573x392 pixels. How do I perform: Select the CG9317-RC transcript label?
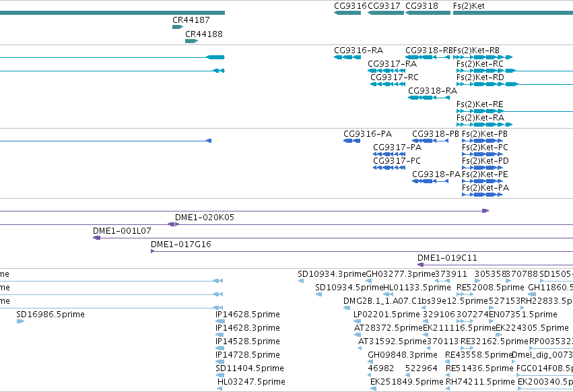click(x=395, y=77)
